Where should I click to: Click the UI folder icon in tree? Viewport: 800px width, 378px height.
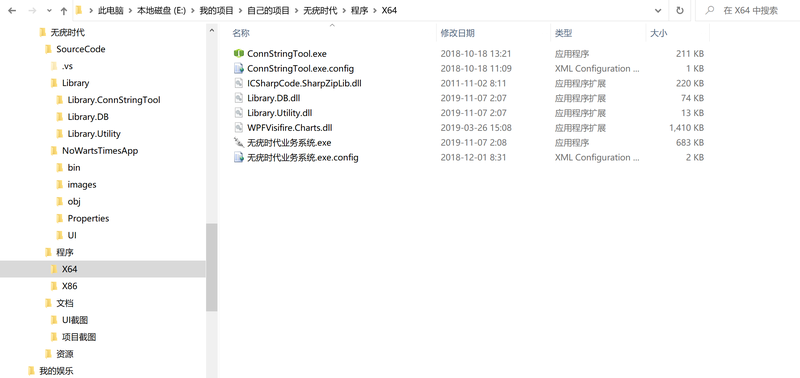59,235
